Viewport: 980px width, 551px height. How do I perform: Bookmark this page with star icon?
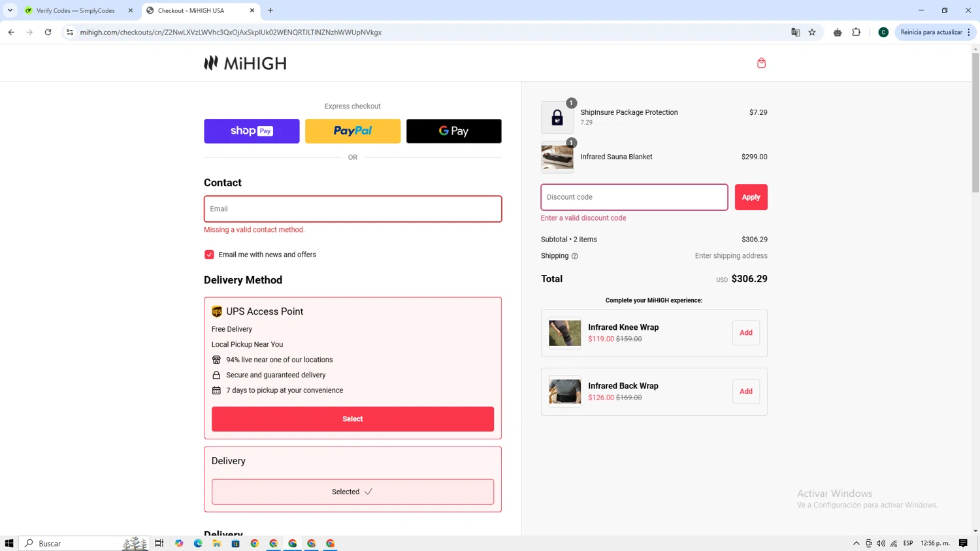812,32
